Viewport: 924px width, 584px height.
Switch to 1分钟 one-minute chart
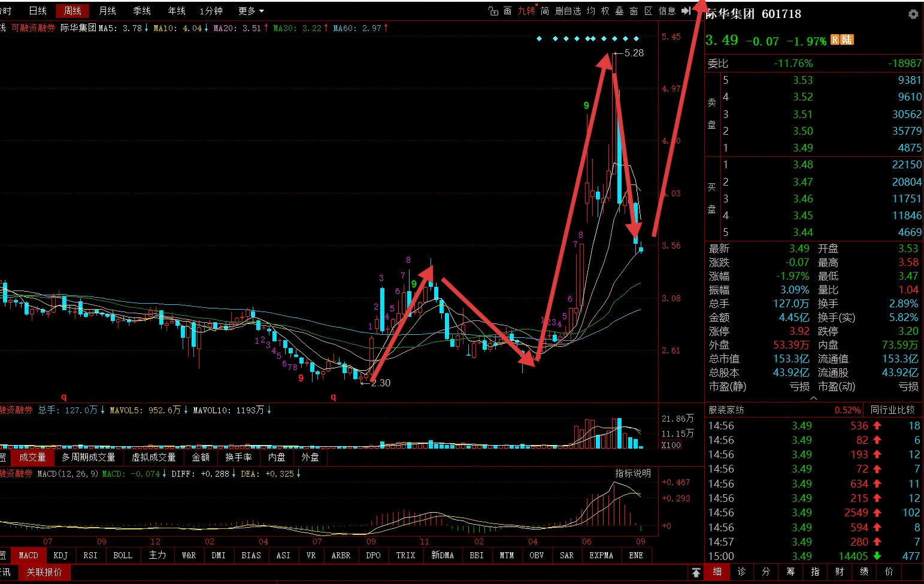click(x=211, y=11)
